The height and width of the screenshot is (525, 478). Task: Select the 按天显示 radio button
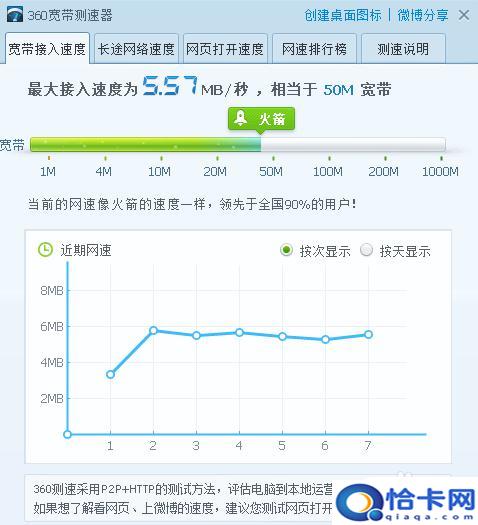pyautogui.click(x=367, y=250)
